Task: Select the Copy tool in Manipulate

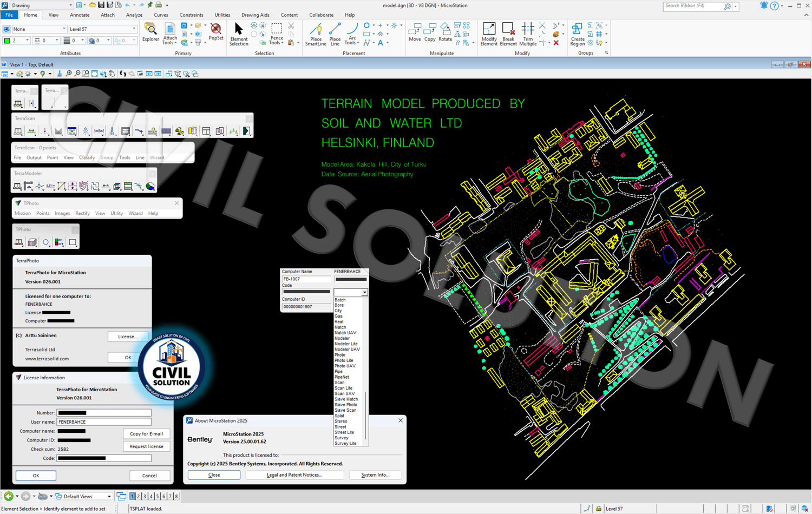Action: (x=430, y=32)
